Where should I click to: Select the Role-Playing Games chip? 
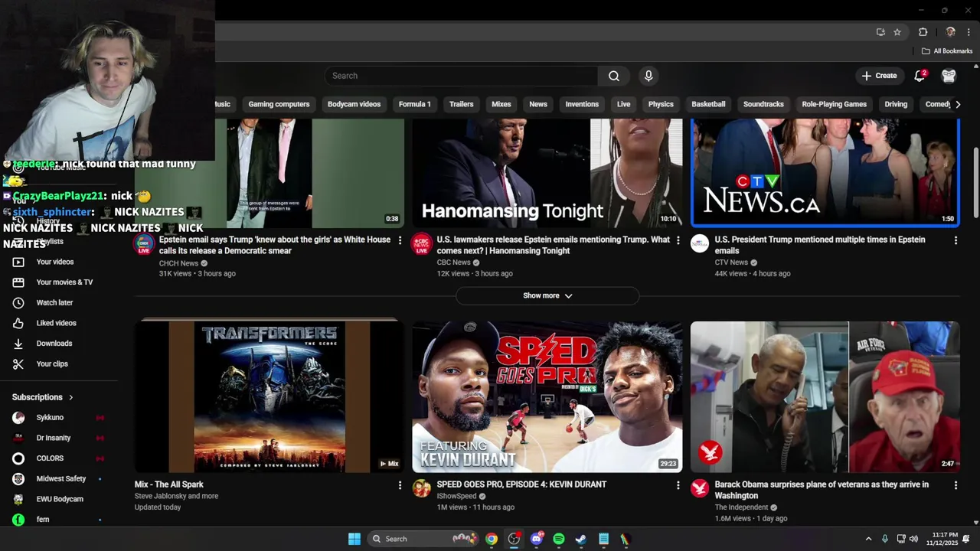click(x=834, y=104)
